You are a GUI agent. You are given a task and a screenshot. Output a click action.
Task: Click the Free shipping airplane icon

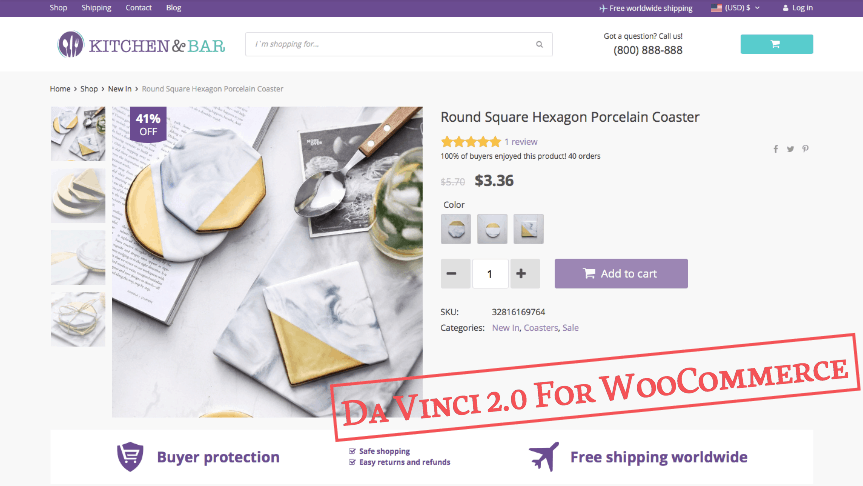click(544, 456)
